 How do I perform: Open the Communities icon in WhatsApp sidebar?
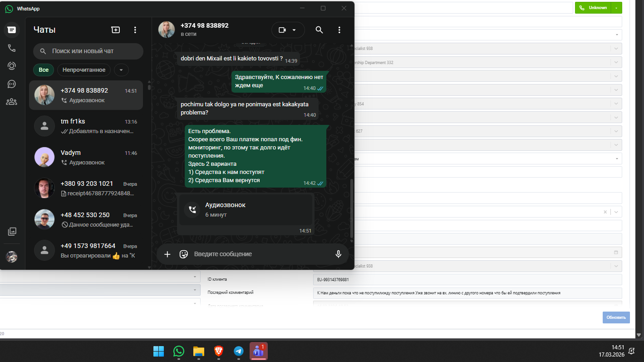point(12,102)
